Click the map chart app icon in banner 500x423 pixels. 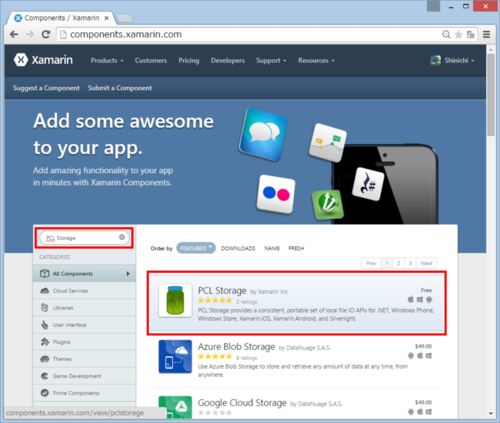point(327,142)
